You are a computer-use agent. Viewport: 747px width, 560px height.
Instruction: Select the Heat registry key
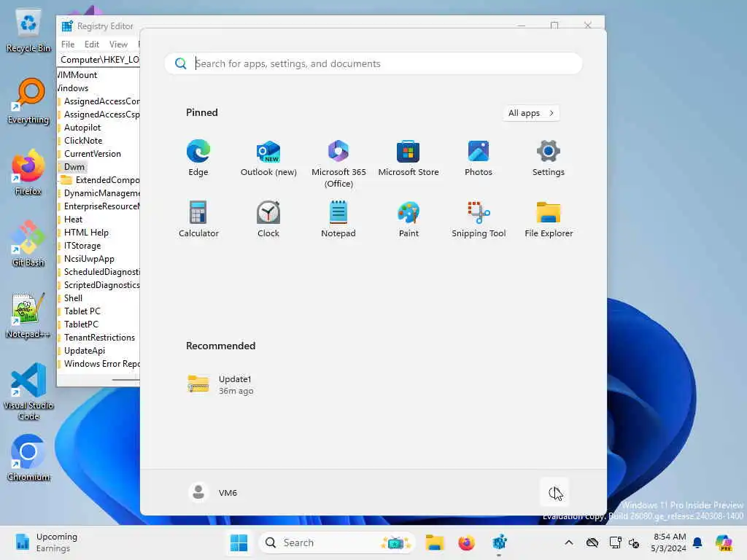pyautogui.click(x=74, y=219)
